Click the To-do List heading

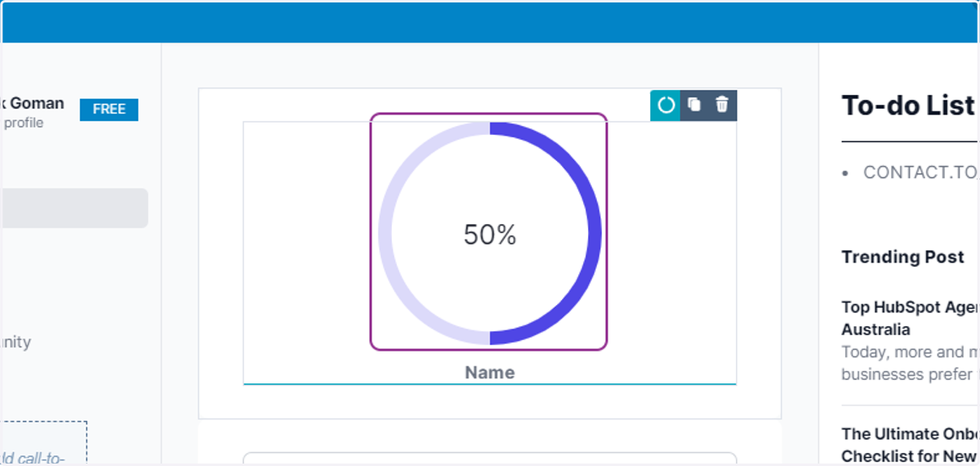909,105
